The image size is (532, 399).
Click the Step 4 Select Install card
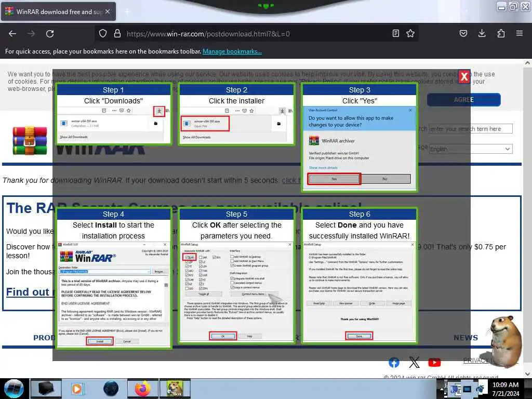coord(114,278)
